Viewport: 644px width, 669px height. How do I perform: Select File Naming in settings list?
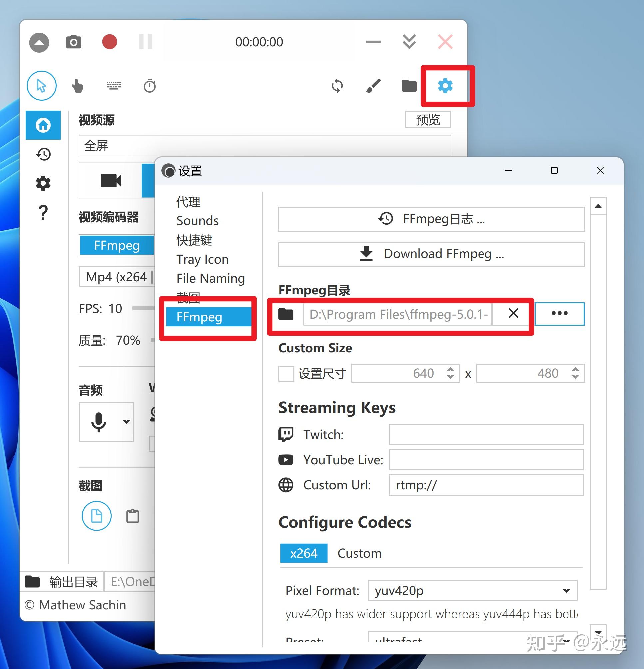211,278
